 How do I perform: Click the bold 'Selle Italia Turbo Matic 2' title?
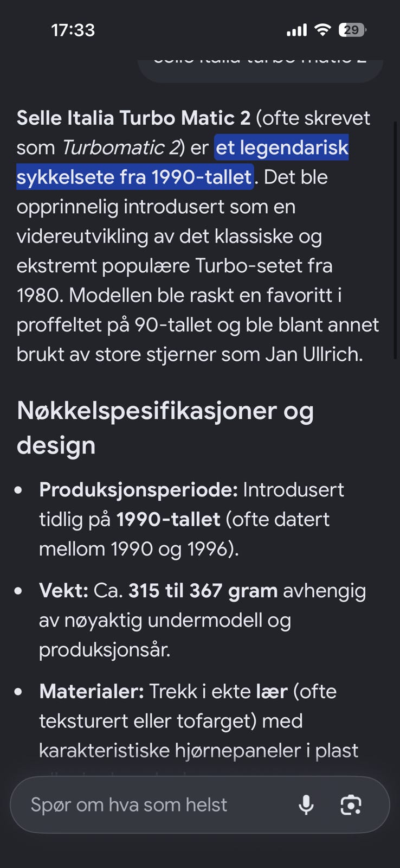(x=133, y=118)
